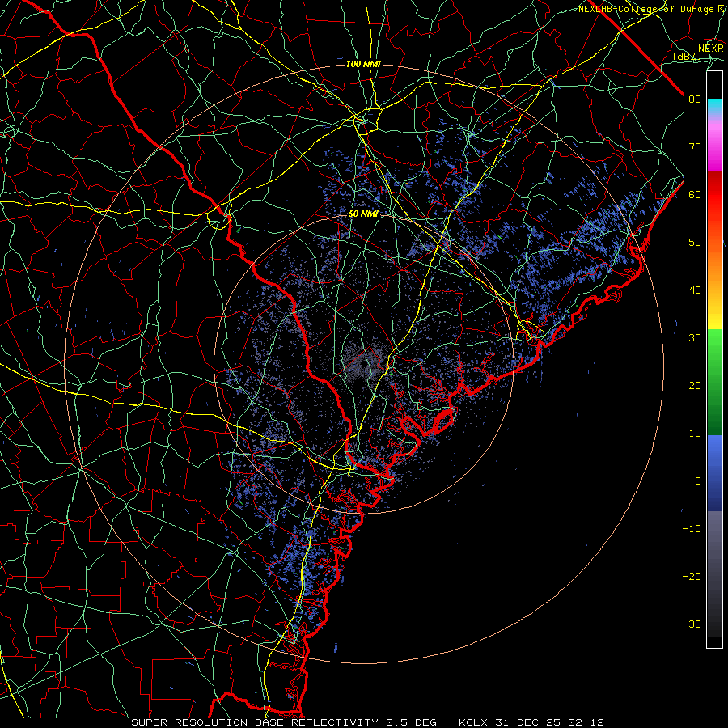Viewport: 728px width, 728px height.
Task: Click the 60 value on the dBZ scale
Action: click(695, 195)
